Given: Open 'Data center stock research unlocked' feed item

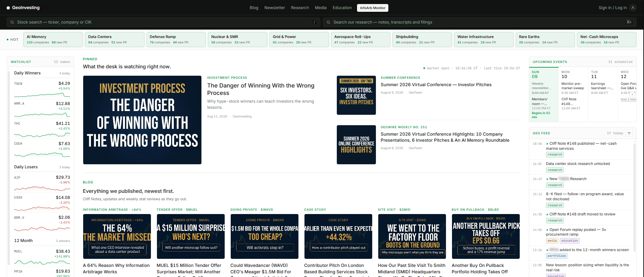Looking at the screenshot, I should pos(581,167).
